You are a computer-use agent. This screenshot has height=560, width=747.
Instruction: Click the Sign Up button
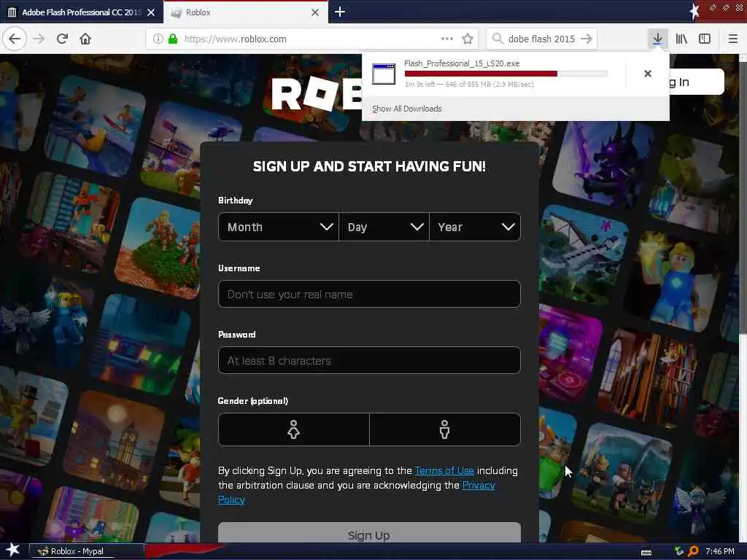click(x=369, y=533)
